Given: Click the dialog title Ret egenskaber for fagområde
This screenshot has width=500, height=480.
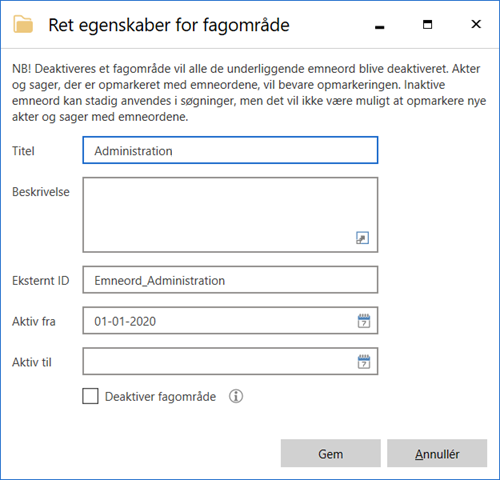Looking at the screenshot, I should point(169,26).
